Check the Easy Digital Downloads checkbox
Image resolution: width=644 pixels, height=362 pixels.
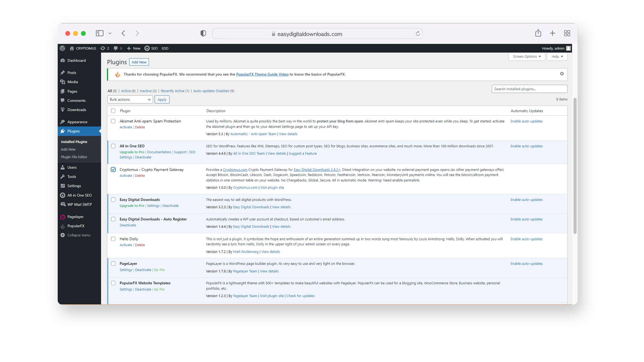tap(113, 199)
